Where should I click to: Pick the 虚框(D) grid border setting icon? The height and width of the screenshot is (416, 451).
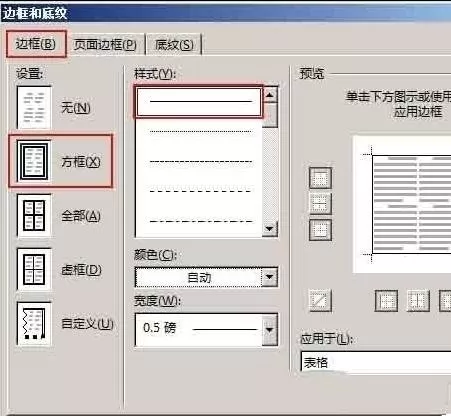coord(34,269)
